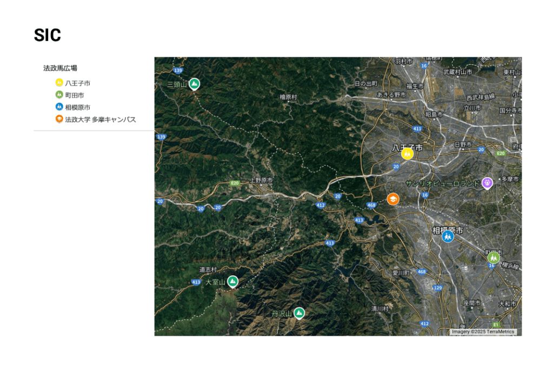
Task: Click the SIC map title
Action: [47, 35]
